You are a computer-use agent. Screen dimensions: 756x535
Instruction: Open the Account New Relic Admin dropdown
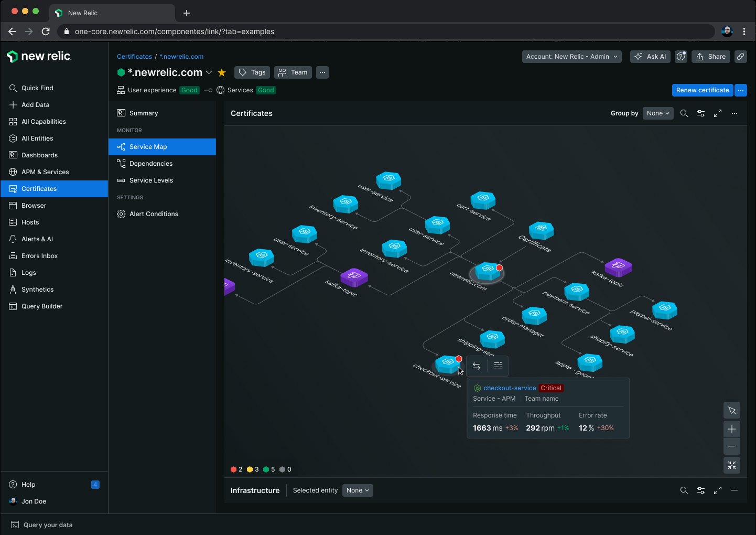572,57
